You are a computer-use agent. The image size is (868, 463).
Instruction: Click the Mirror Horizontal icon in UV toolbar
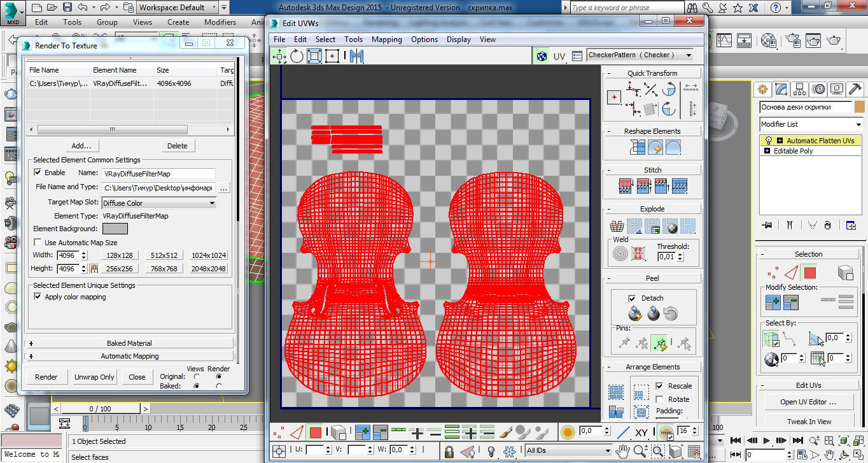[356, 56]
